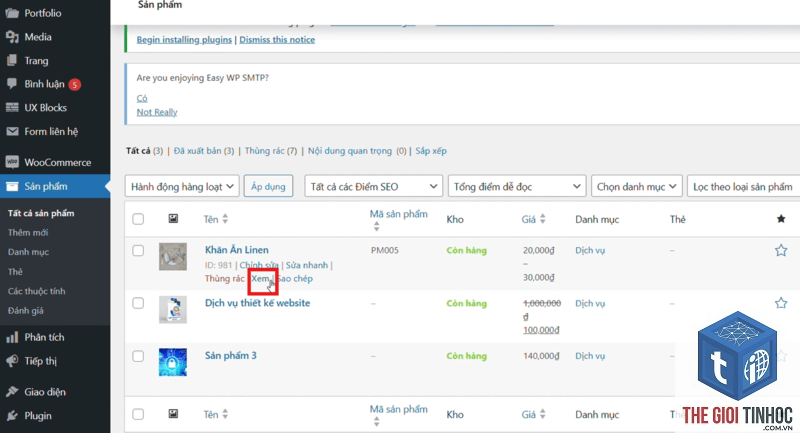Click Begin installing plugins link
The image size is (800, 433).
tap(184, 40)
